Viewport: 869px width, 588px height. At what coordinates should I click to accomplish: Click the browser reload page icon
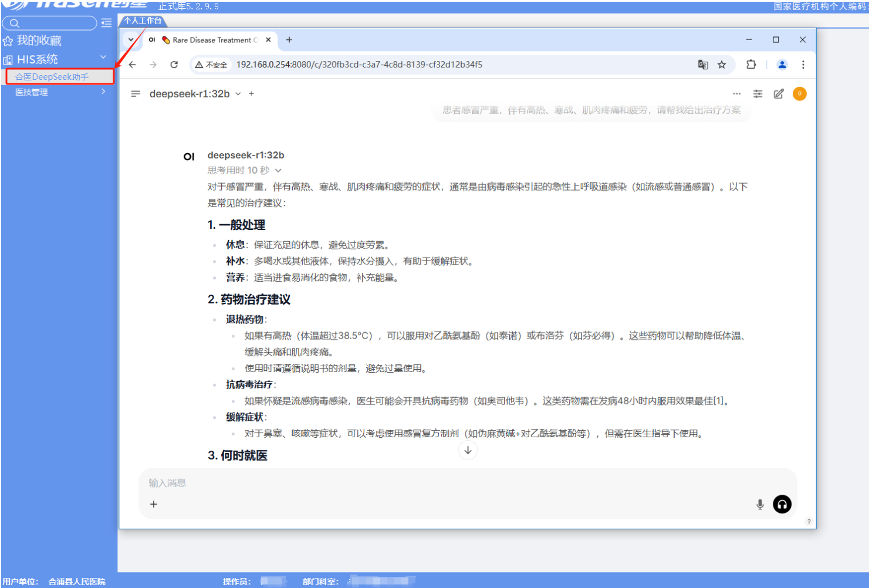tap(174, 65)
